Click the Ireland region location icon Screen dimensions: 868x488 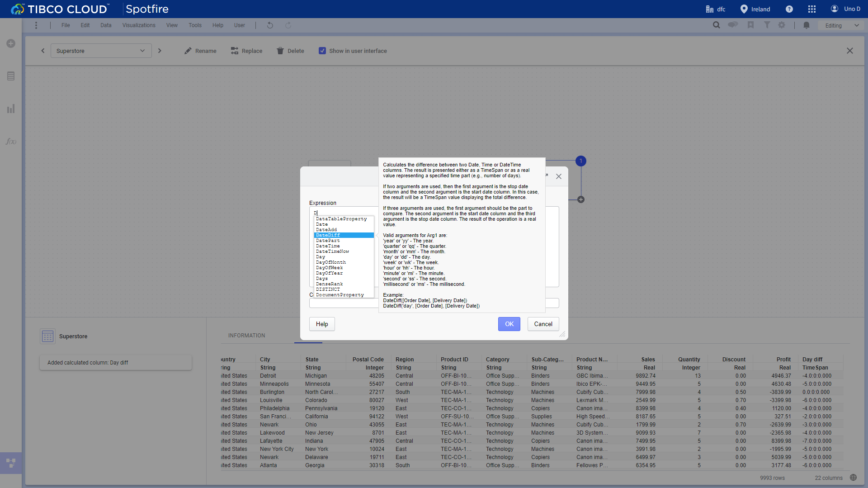[744, 9]
